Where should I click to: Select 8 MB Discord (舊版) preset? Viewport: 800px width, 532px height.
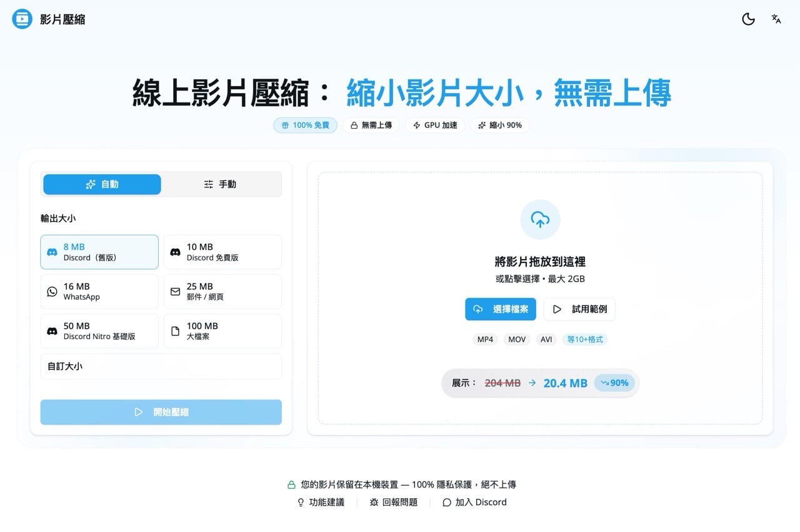99,252
